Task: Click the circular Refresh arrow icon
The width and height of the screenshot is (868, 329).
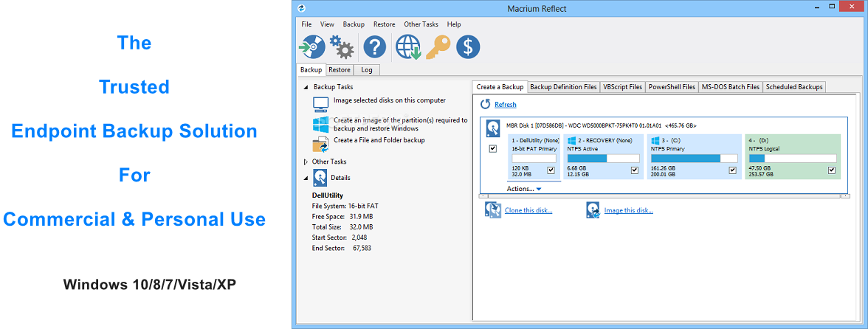Action: tap(486, 104)
